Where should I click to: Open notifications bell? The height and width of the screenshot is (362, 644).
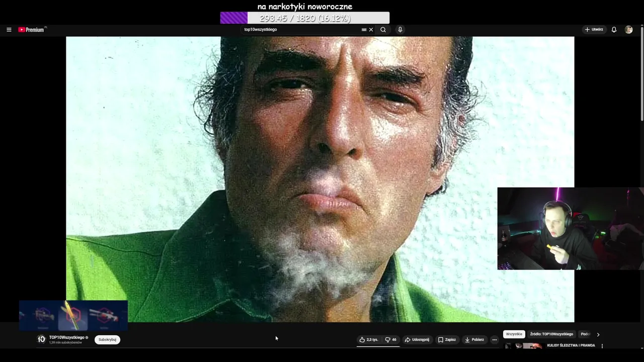point(614,30)
